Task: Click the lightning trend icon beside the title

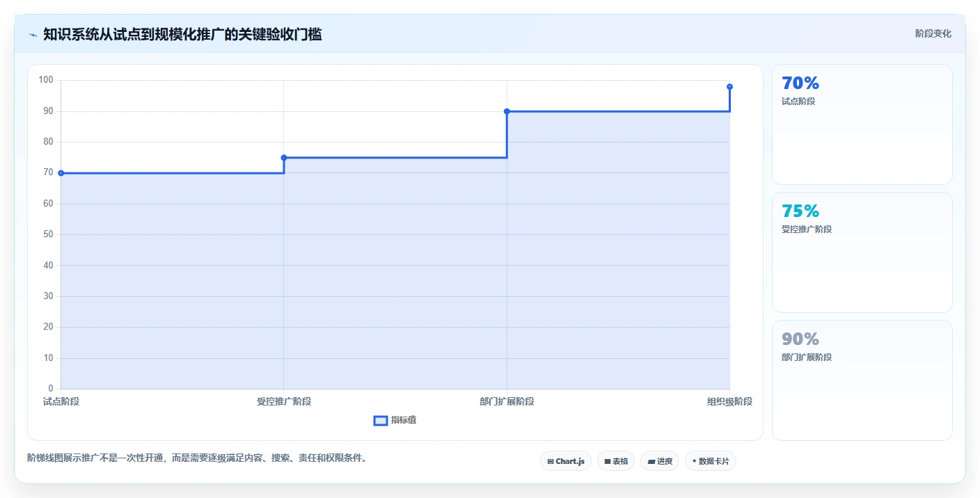Action: 33,34
